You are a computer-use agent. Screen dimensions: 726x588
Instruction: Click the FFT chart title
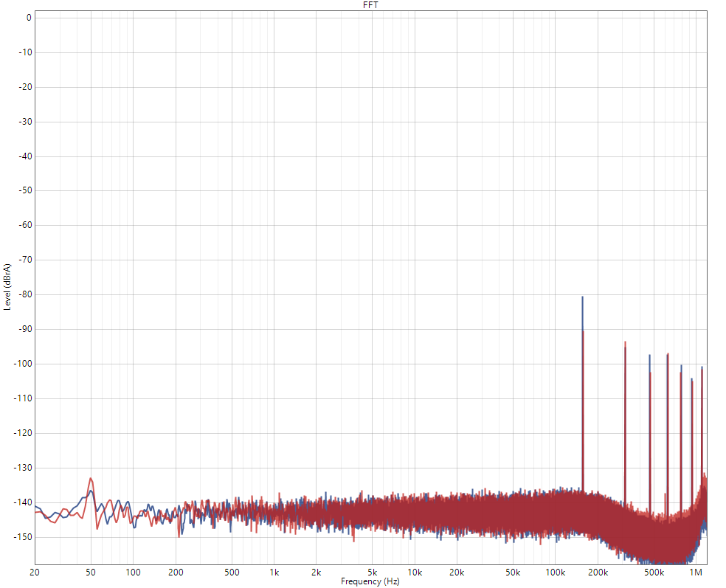[371, 4]
